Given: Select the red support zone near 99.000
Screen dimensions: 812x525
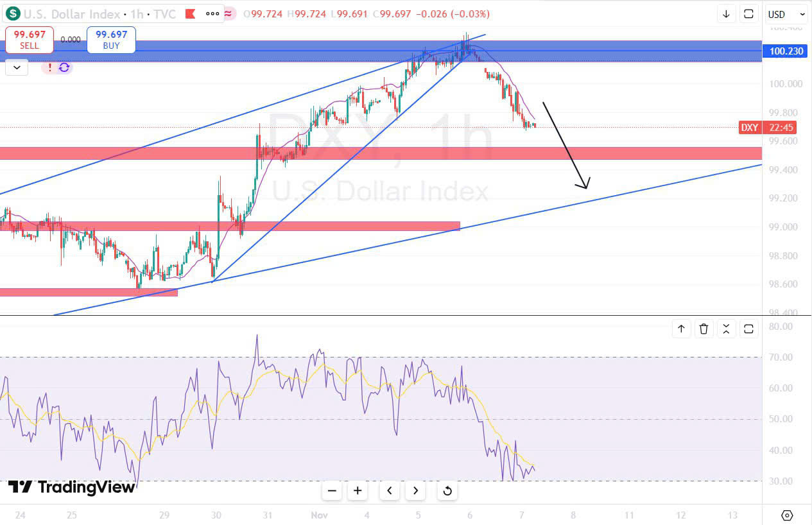Looking at the screenshot, I should point(230,227).
